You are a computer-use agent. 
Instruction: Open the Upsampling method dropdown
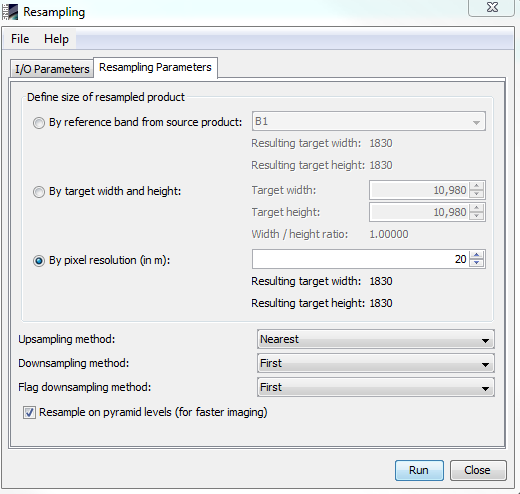(376, 339)
